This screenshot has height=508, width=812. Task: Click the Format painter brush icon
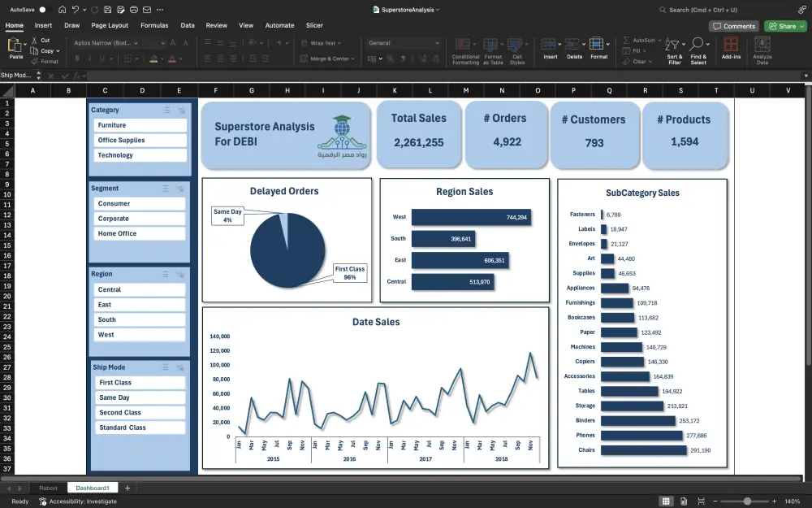click(34, 61)
